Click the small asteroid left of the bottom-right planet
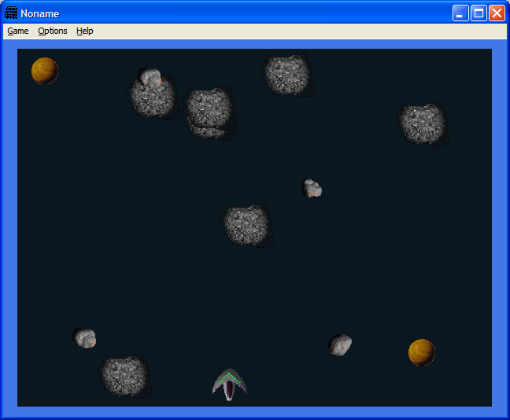This screenshot has width=510, height=420. pos(339,345)
